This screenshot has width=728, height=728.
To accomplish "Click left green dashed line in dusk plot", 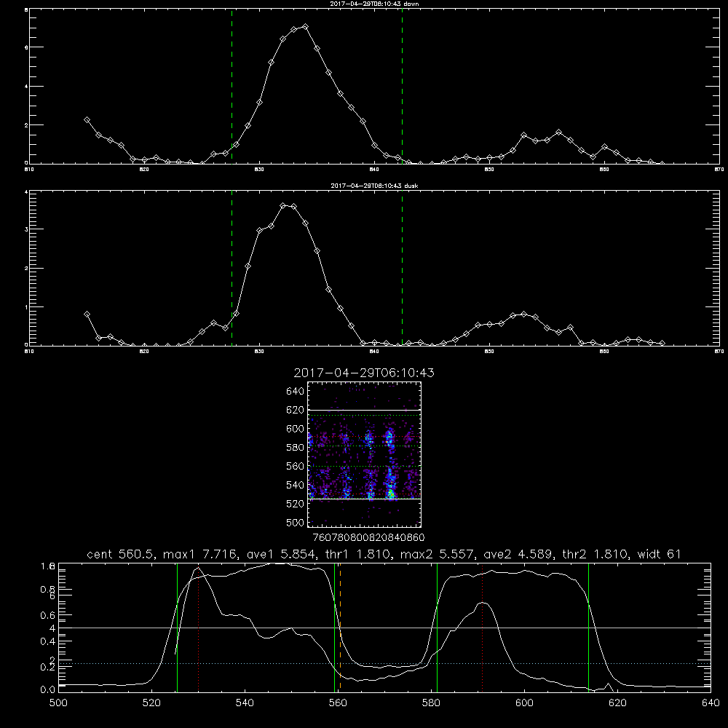I will tap(232, 269).
